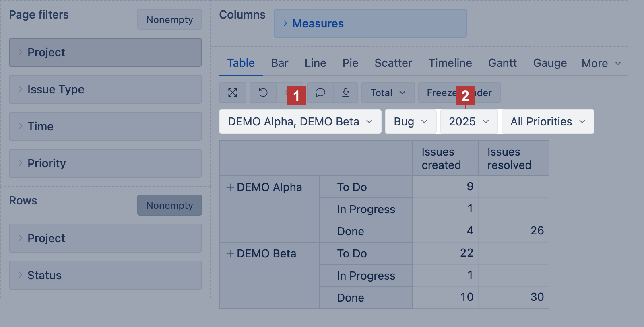Click red annotation marker 1
This screenshot has height=327, width=644.
pyautogui.click(x=296, y=96)
